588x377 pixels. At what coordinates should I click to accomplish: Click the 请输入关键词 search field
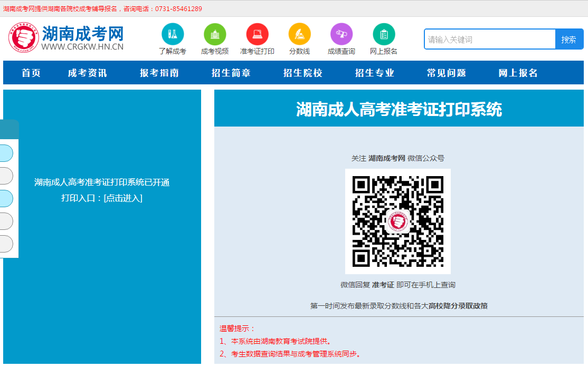(490, 40)
